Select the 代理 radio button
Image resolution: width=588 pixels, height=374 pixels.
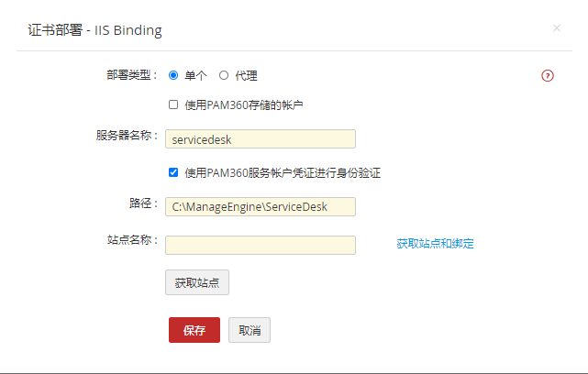224,75
